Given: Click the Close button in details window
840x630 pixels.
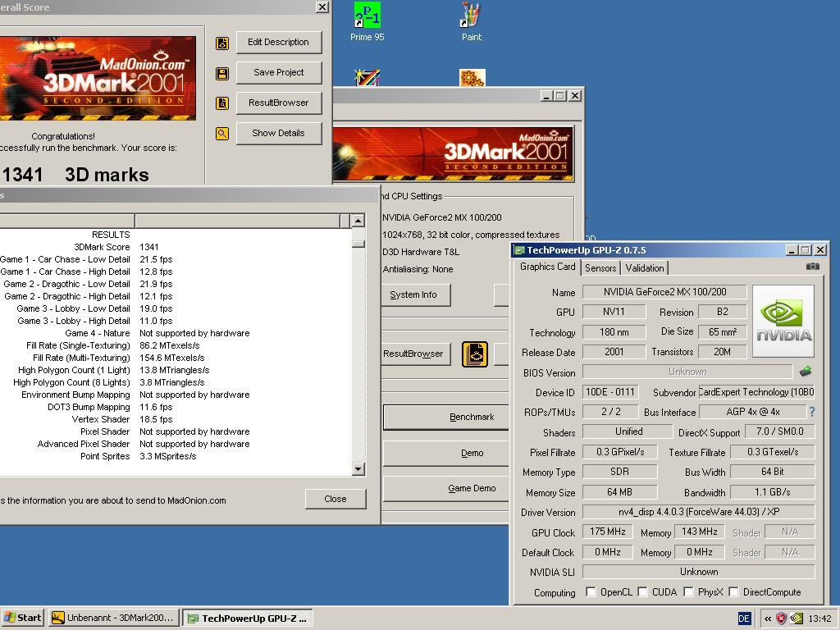Looking at the screenshot, I should 336,499.
